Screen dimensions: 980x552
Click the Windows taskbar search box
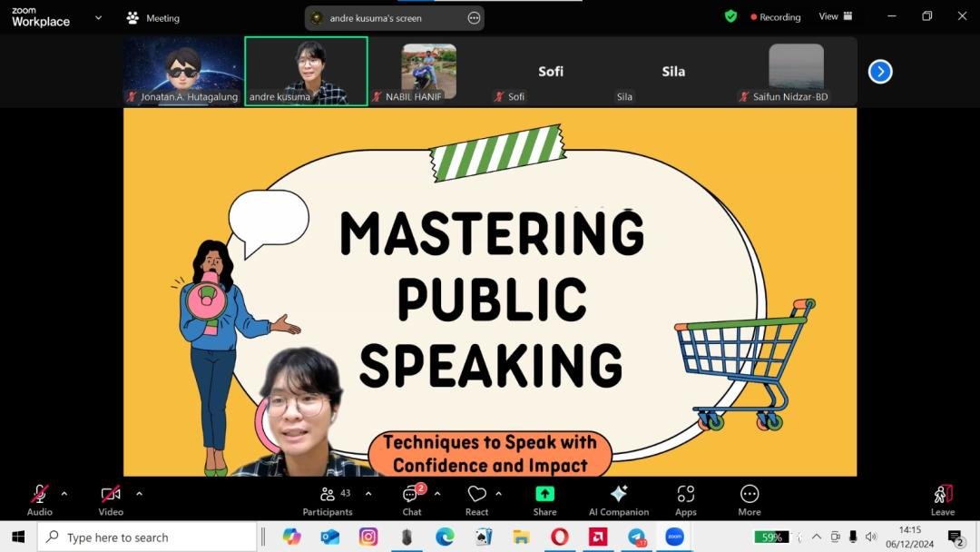coord(147,537)
